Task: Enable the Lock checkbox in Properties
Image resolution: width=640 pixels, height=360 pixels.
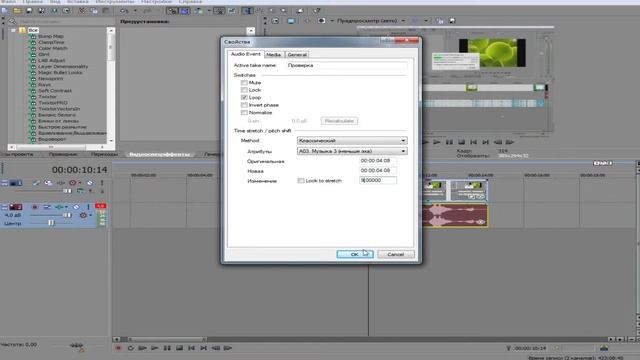Action: pos(244,90)
